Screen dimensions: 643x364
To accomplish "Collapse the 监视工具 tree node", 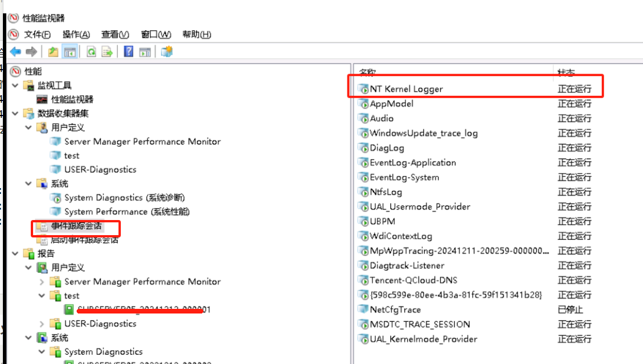I will pyautogui.click(x=14, y=85).
